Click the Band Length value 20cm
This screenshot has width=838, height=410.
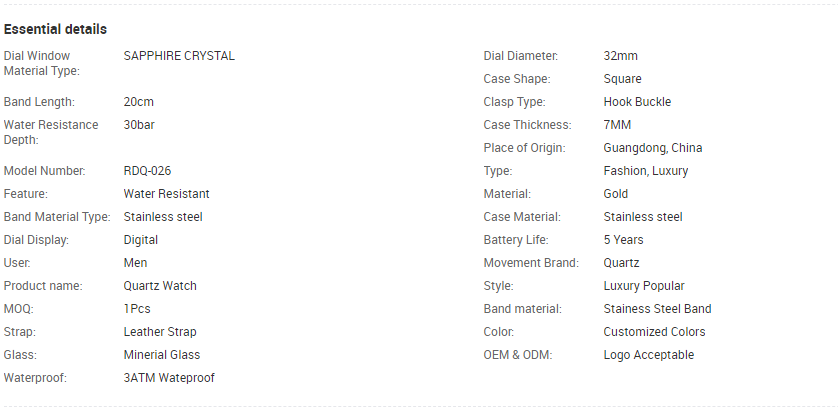click(138, 102)
